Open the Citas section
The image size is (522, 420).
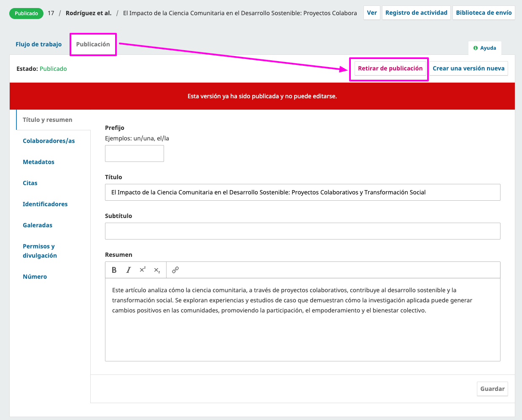pos(30,183)
